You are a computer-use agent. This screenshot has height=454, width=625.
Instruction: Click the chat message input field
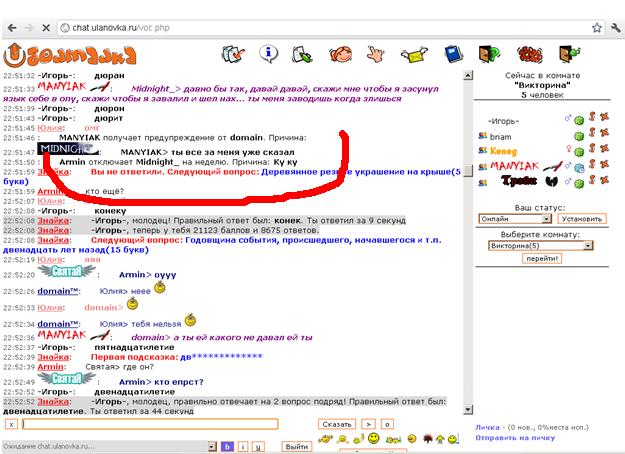(x=150, y=424)
